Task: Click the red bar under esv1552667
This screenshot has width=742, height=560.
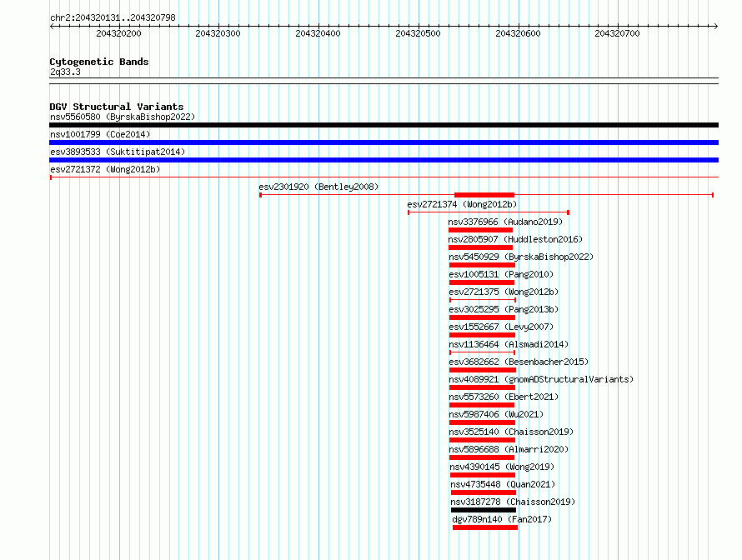Action: [x=482, y=335]
